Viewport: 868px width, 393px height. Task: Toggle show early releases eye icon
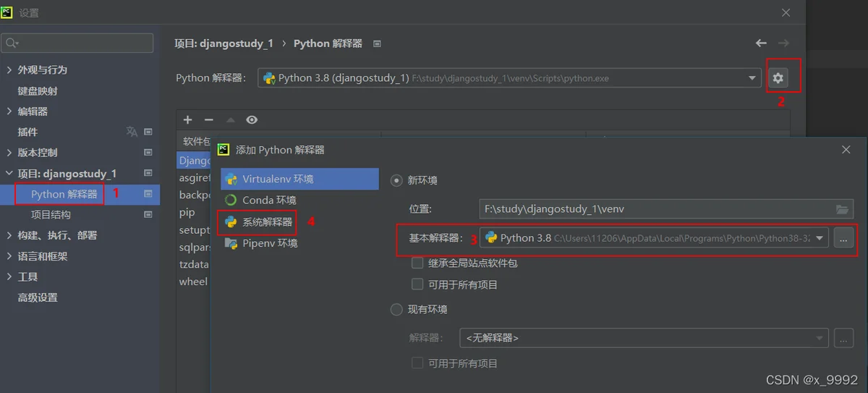click(252, 120)
